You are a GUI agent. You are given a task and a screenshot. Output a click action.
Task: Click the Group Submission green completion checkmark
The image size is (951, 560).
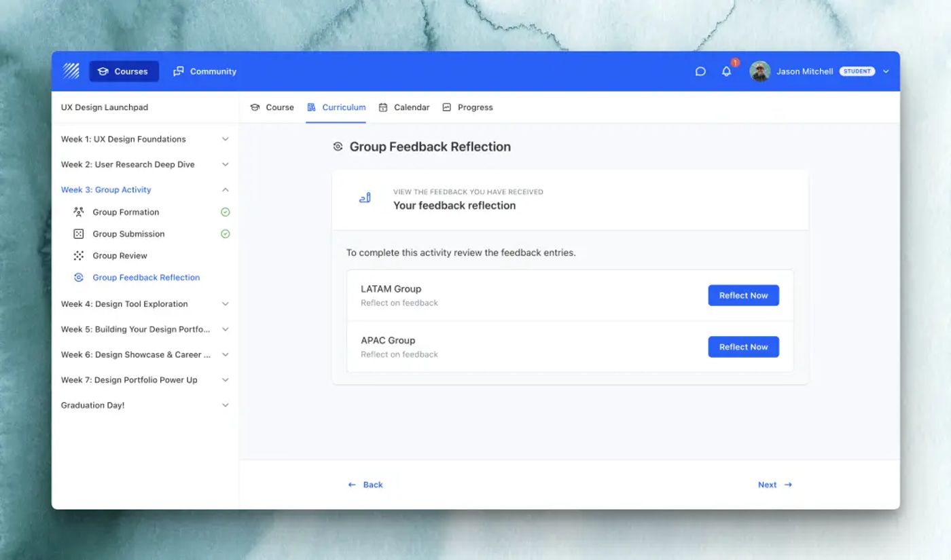pyautogui.click(x=226, y=234)
